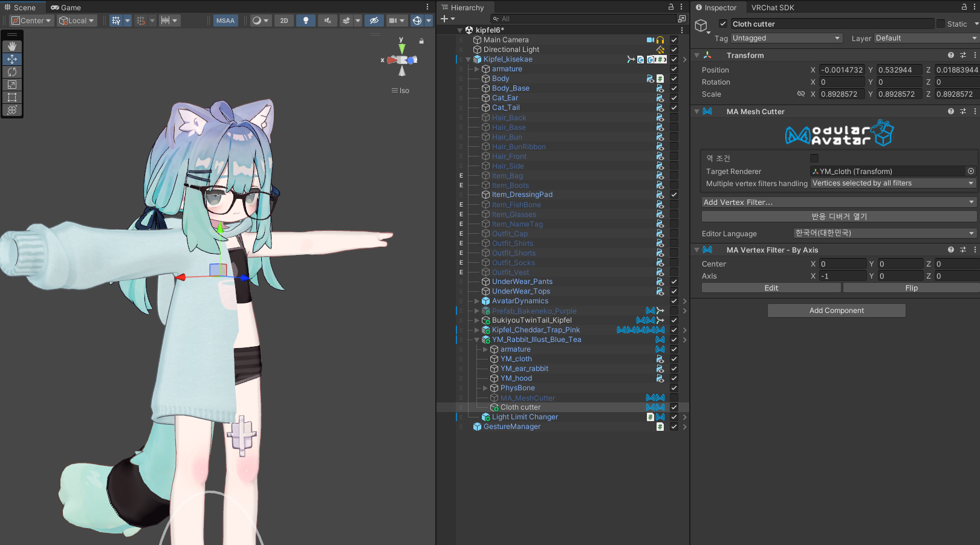Open MA Mesh Cutter help icon
Screen dimensions: 980x545
tap(951, 111)
